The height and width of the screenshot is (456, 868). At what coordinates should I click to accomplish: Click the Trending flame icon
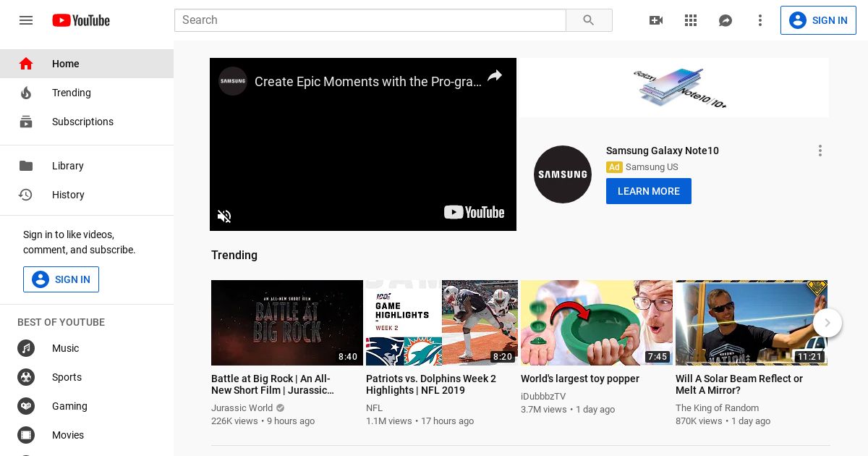pyautogui.click(x=26, y=93)
